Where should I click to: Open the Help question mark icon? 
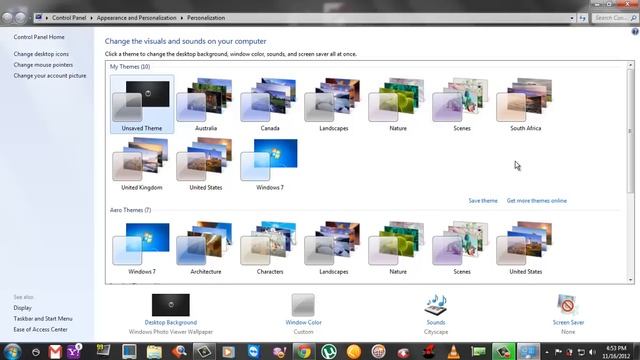tap(635, 31)
